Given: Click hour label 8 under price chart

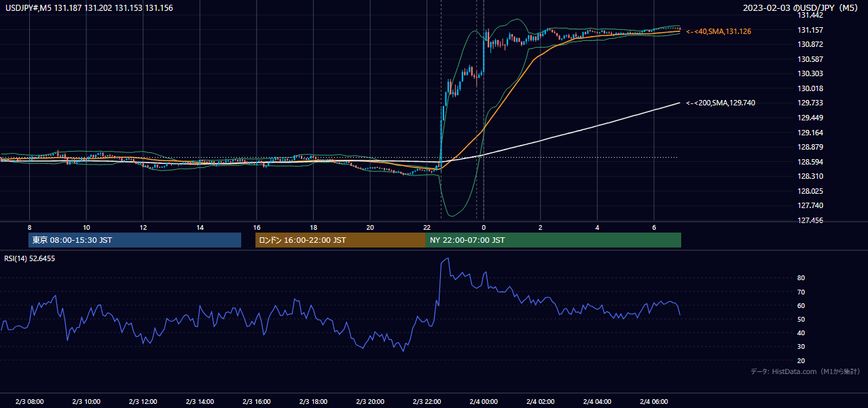Looking at the screenshot, I should 29,227.
